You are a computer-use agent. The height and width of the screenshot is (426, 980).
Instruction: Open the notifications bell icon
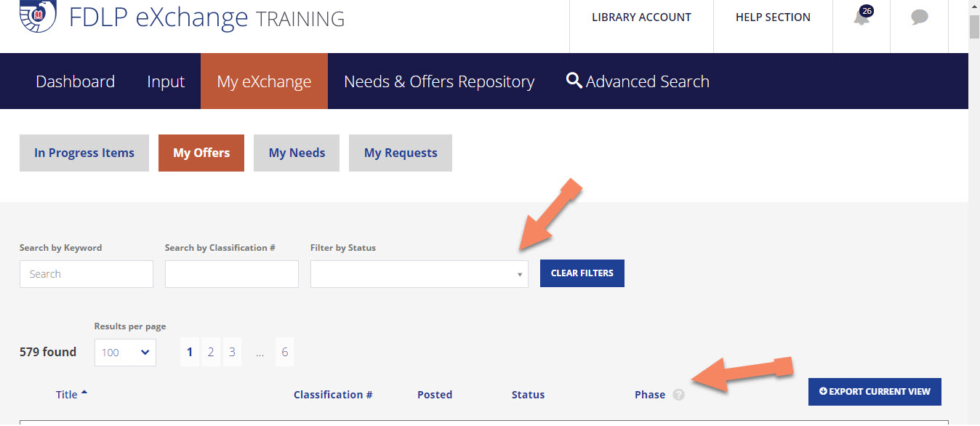coord(861,17)
